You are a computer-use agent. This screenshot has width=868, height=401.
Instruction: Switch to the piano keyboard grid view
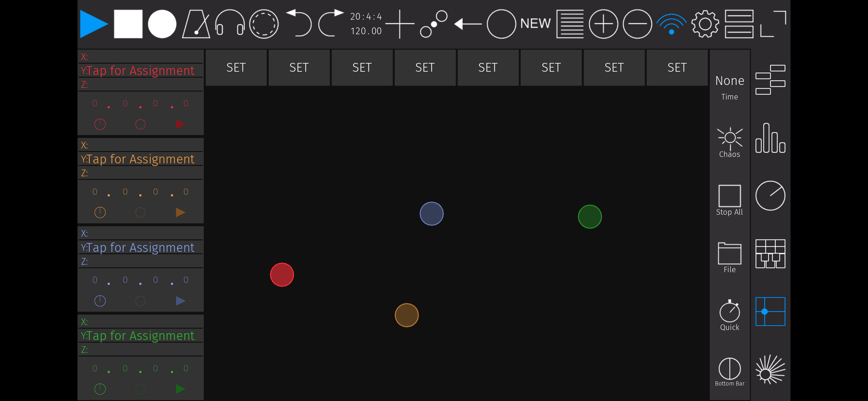(770, 254)
